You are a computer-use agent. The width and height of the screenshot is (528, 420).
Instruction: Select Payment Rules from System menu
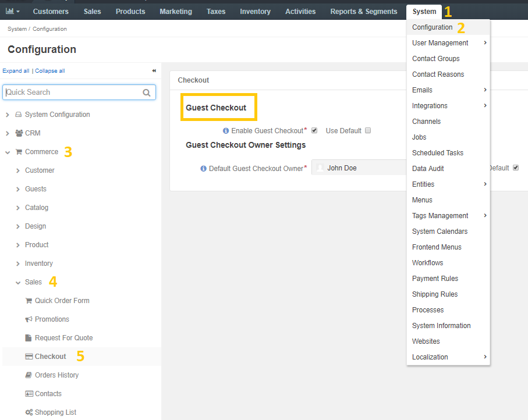point(435,278)
